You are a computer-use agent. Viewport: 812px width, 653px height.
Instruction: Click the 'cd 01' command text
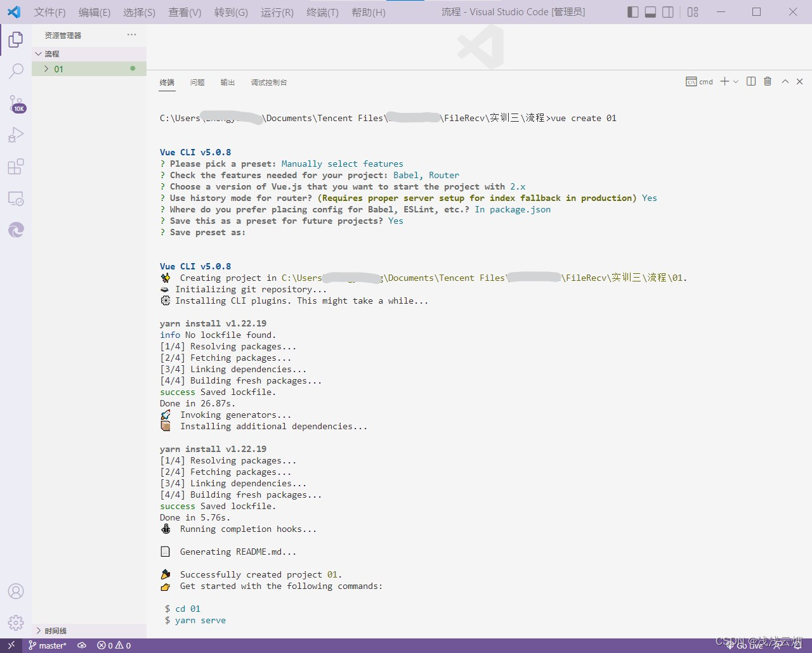click(x=188, y=609)
